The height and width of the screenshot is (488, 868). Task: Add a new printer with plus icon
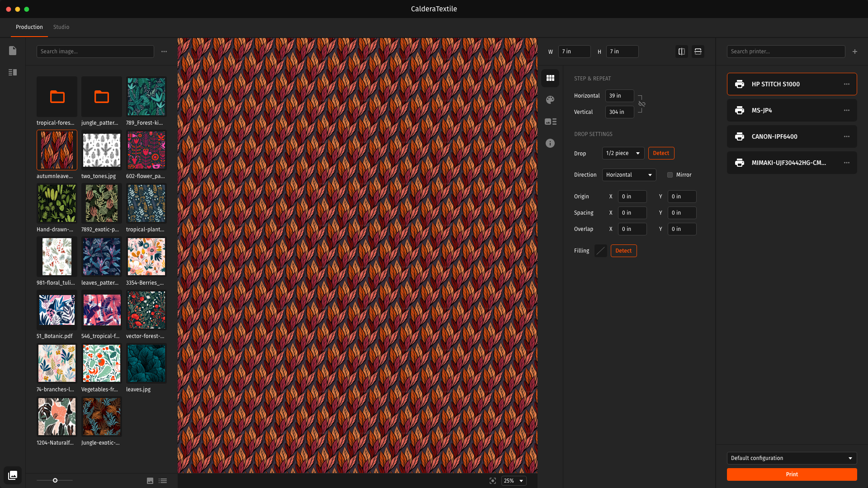(x=855, y=52)
